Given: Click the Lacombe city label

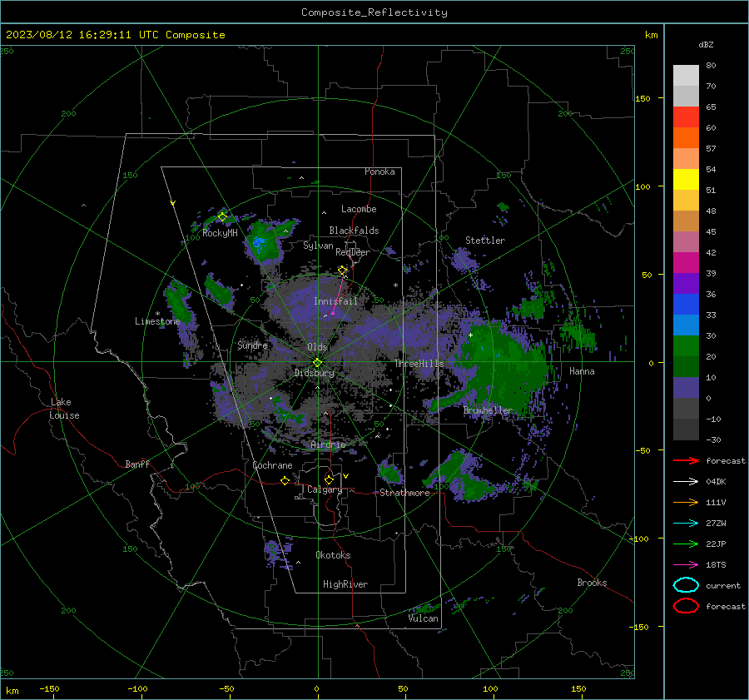Looking at the screenshot, I should click(x=359, y=209).
